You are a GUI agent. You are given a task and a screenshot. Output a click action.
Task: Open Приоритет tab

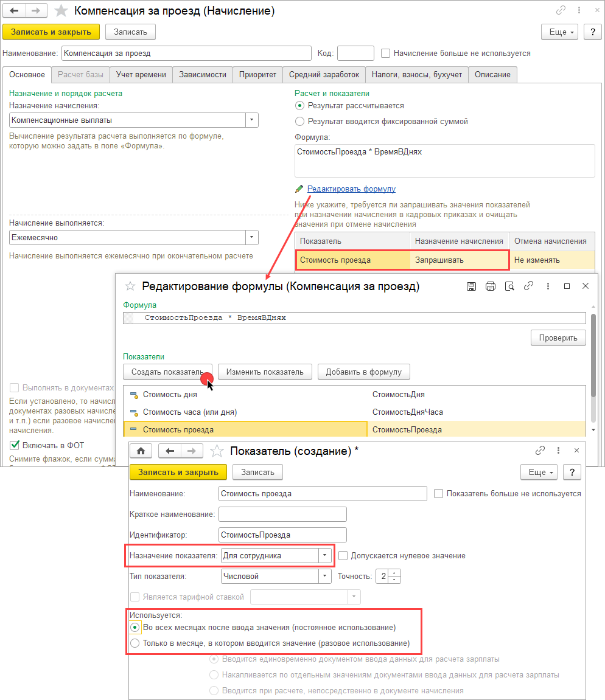coord(257,75)
